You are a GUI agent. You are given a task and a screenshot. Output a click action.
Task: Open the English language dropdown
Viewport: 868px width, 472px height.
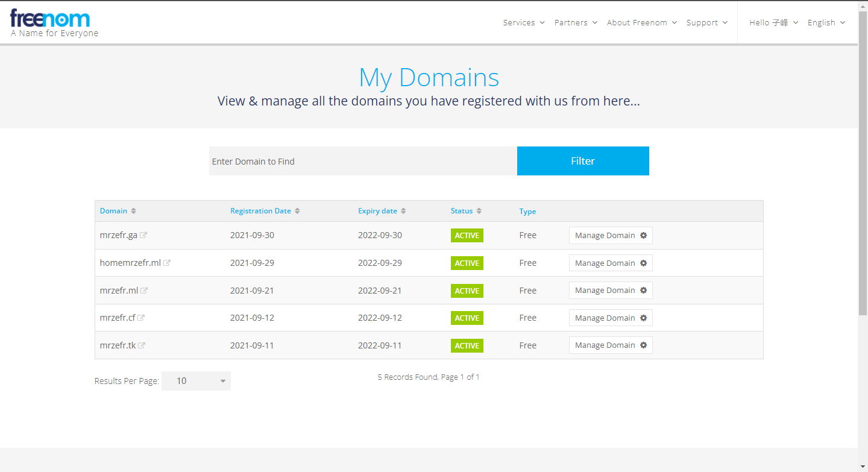tap(826, 23)
